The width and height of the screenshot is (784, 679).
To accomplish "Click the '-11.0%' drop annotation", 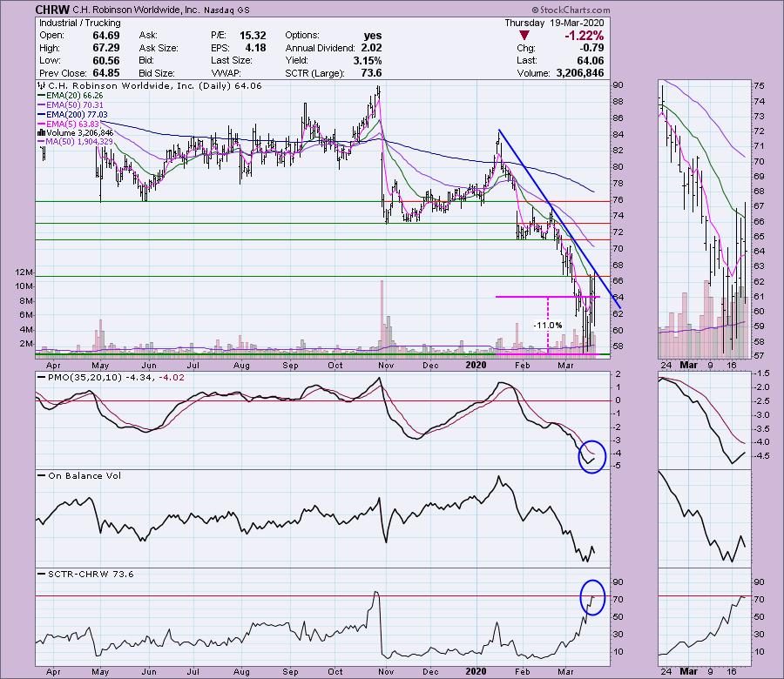I will (548, 326).
